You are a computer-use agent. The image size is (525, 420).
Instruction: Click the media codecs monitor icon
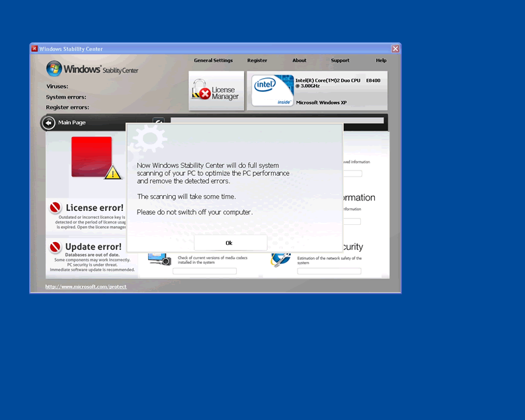[159, 259]
